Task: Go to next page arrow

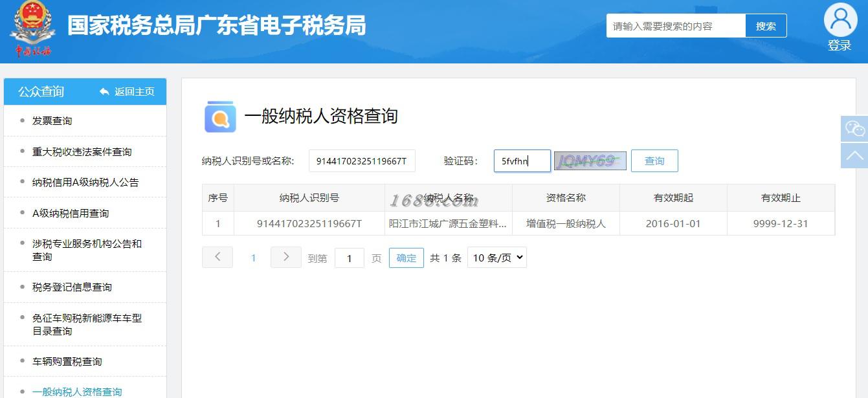Action: coord(286,257)
